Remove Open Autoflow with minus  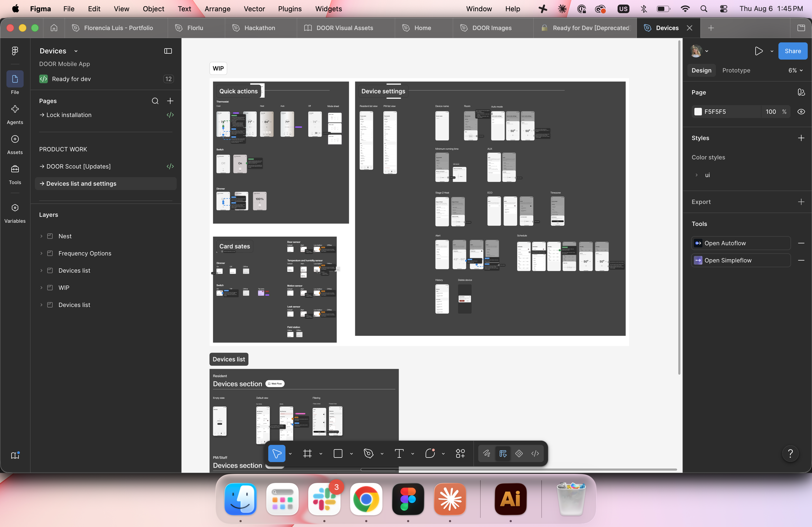[x=801, y=243]
